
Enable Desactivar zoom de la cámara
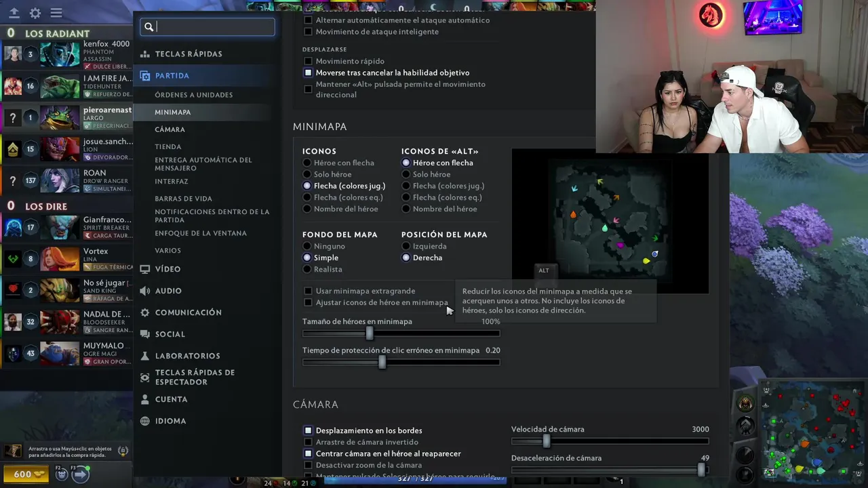308,465
